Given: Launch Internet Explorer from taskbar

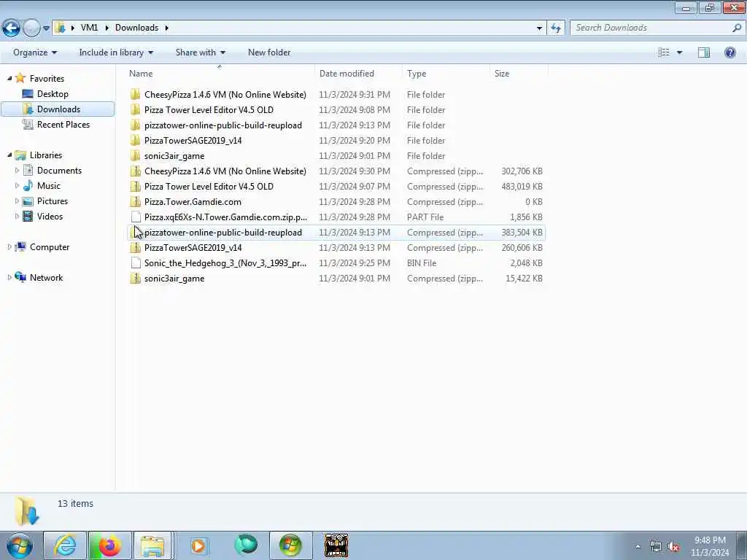Looking at the screenshot, I should point(65,545).
